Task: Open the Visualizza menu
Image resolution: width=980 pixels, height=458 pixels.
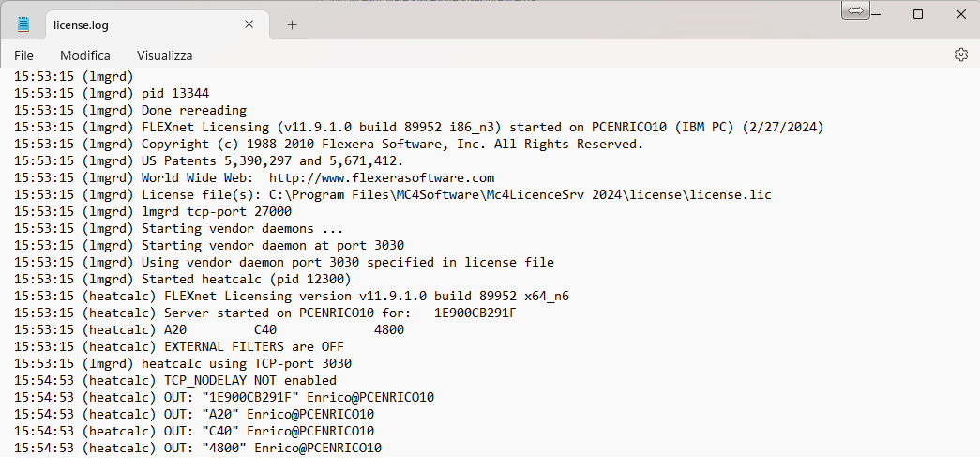Action: click(164, 55)
